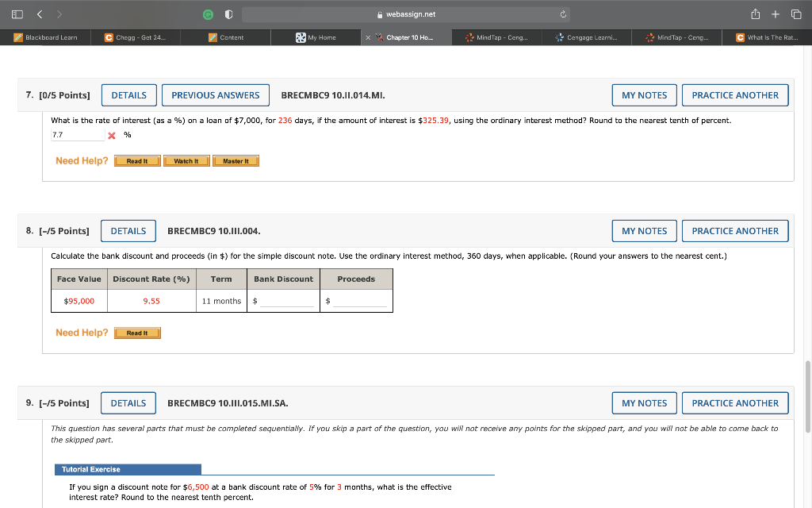Open DETAILS for question 7

[x=128, y=94]
